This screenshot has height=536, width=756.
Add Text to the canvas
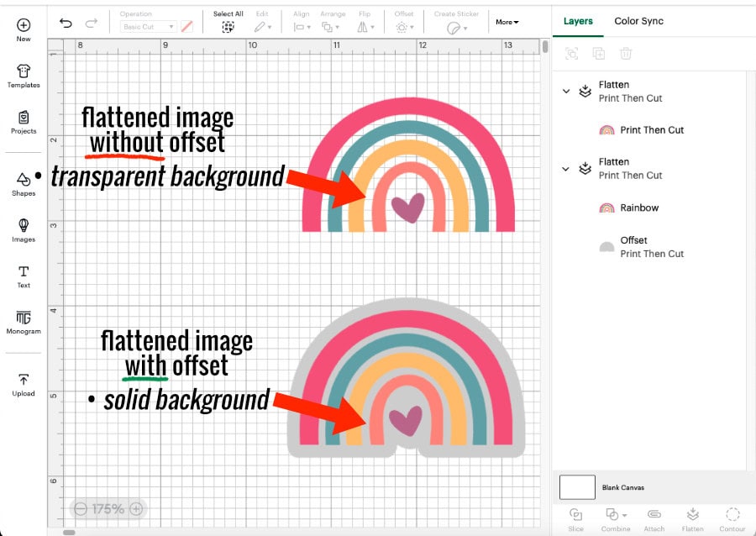[x=24, y=276]
